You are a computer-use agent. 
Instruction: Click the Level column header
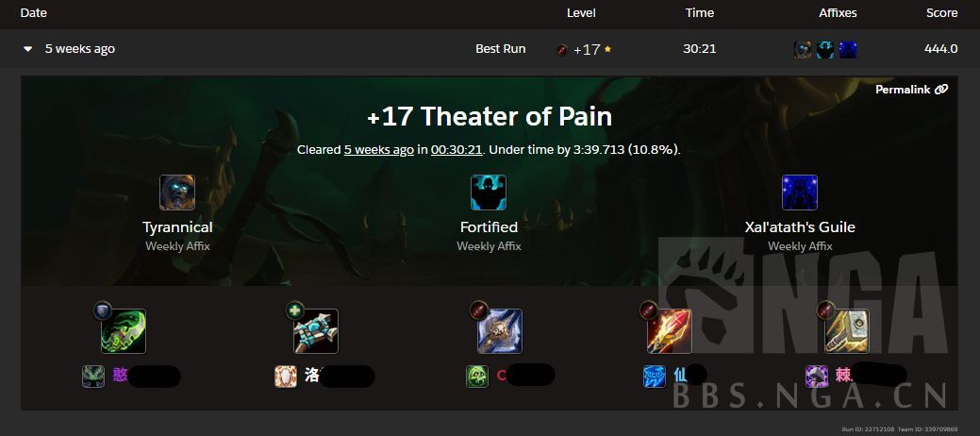point(581,12)
